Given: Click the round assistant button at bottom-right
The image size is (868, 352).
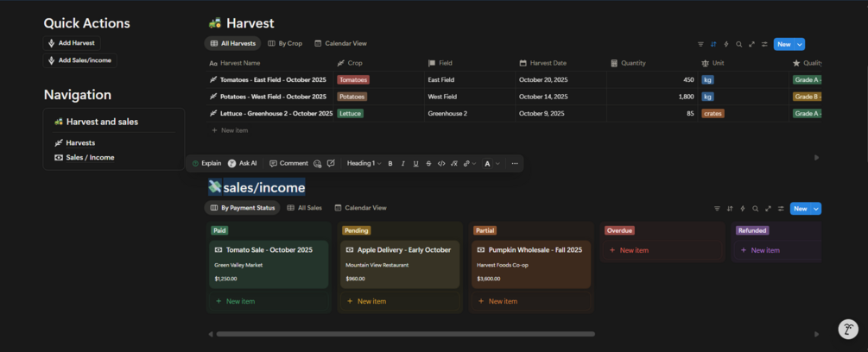Looking at the screenshot, I should [x=847, y=330].
